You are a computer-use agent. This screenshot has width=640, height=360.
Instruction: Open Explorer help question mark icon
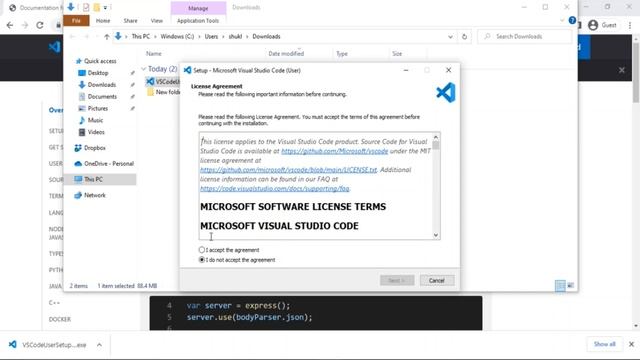tap(572, 20)
